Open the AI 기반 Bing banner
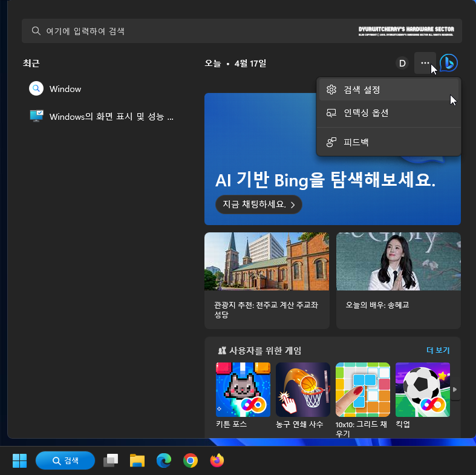The image size is (476, 475). [333, 159]
